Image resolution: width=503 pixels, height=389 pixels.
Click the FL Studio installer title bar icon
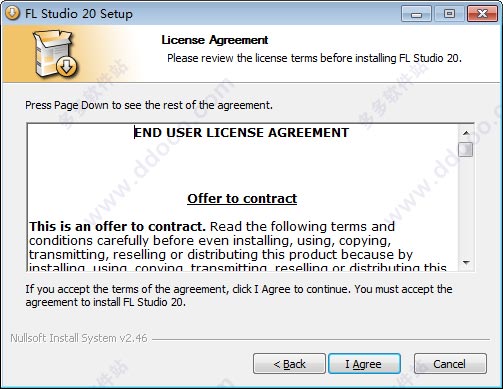(x=12, y=13)
